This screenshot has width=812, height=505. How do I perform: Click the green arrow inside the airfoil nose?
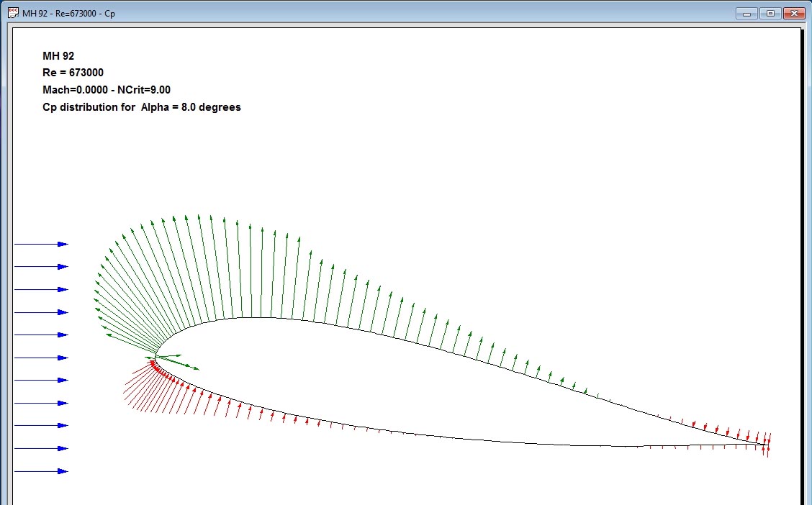click(179, 363)
